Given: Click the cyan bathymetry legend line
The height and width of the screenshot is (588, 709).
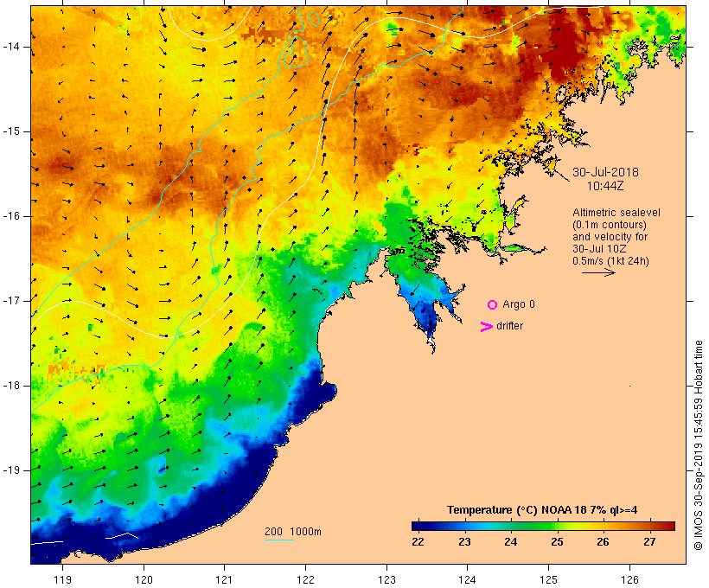Looking at the screenshot, I should 279,540.
